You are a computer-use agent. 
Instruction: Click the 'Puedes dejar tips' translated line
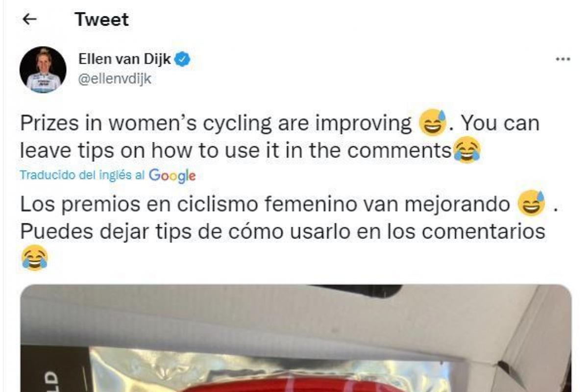click(x=283, y=231)
